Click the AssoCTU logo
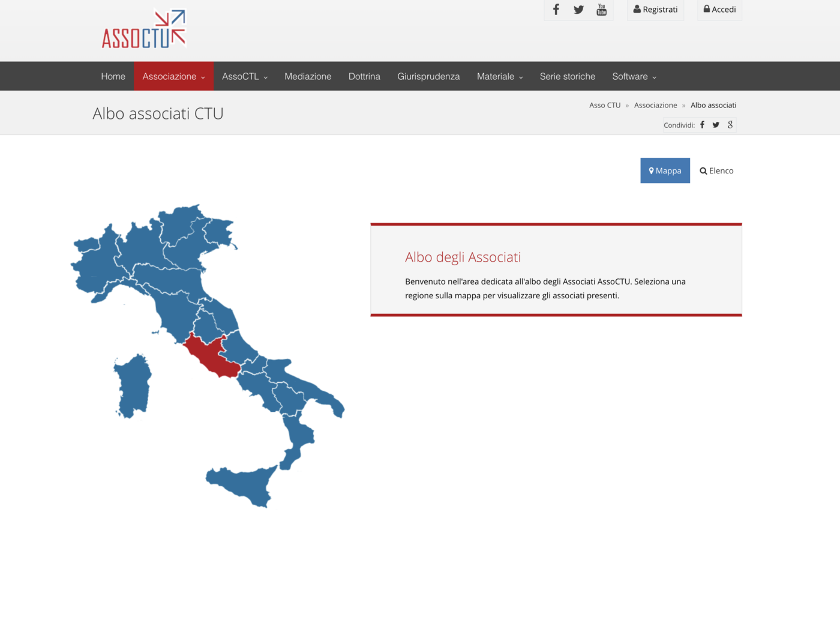The height and width of the screenshot is (632, 840). point(144,29)
